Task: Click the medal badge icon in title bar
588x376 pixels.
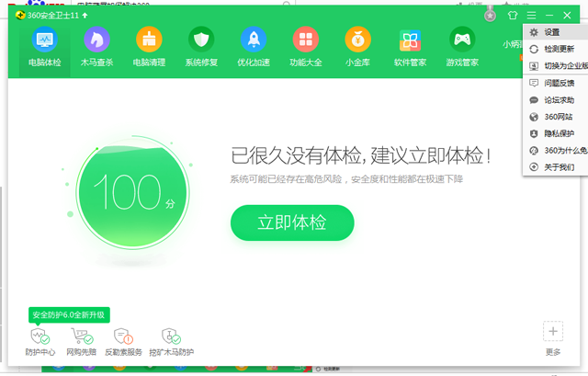Action: point(490,15)
